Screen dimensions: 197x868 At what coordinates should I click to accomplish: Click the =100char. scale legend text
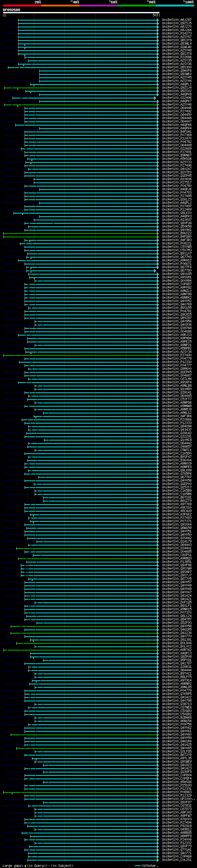pos(150,865)
